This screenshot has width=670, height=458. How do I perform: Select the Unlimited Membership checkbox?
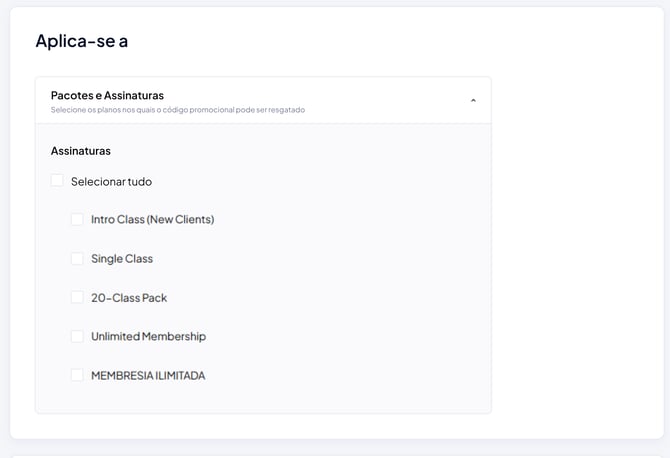[77, 336]
